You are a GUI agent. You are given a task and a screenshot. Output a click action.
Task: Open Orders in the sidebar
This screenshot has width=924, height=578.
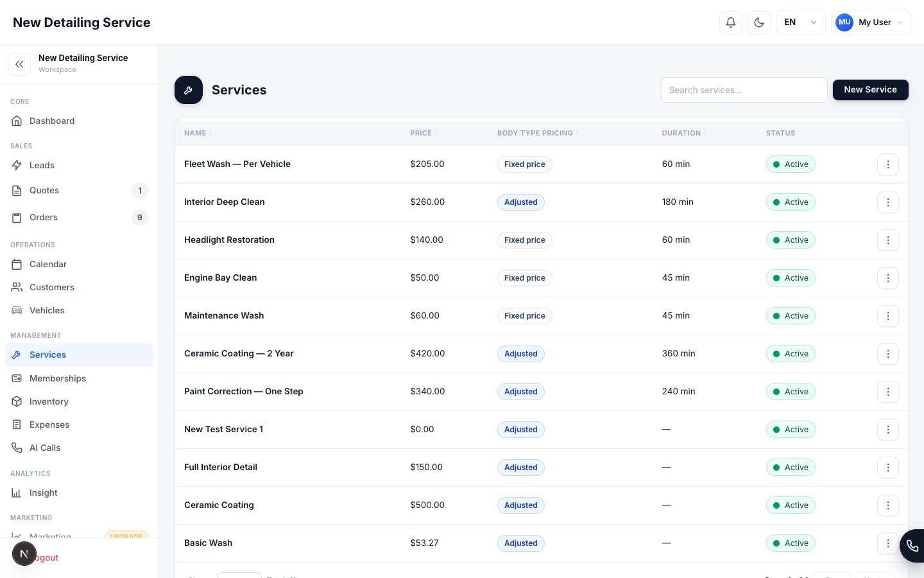coord(80,217)
